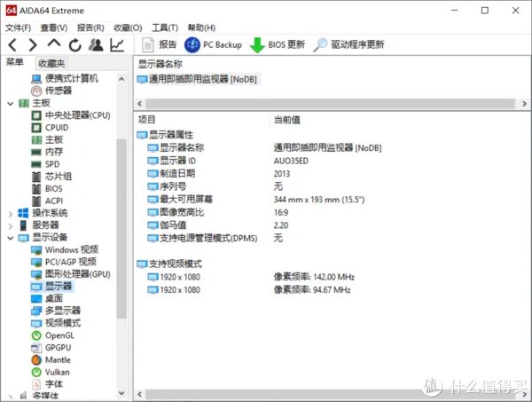The height and width of the screenshot is (402, 532).
Task: Select Mantle tree item
Action: 51,360
